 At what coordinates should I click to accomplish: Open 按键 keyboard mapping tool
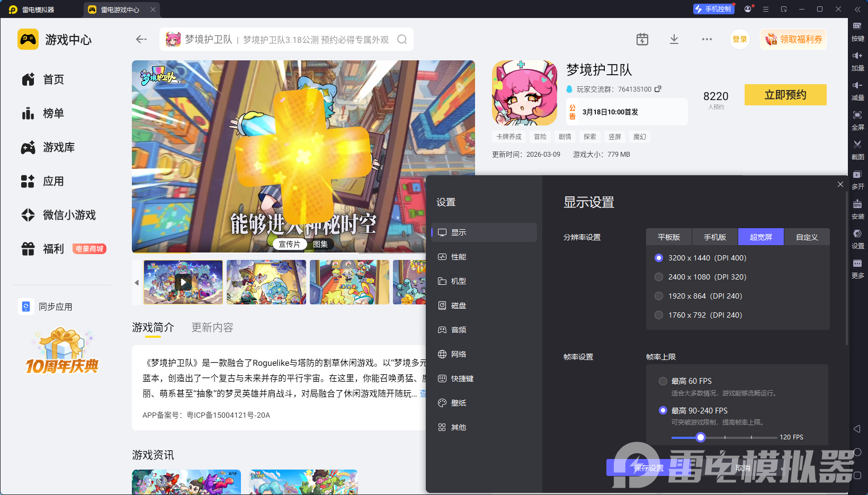[x=857, y=31]
